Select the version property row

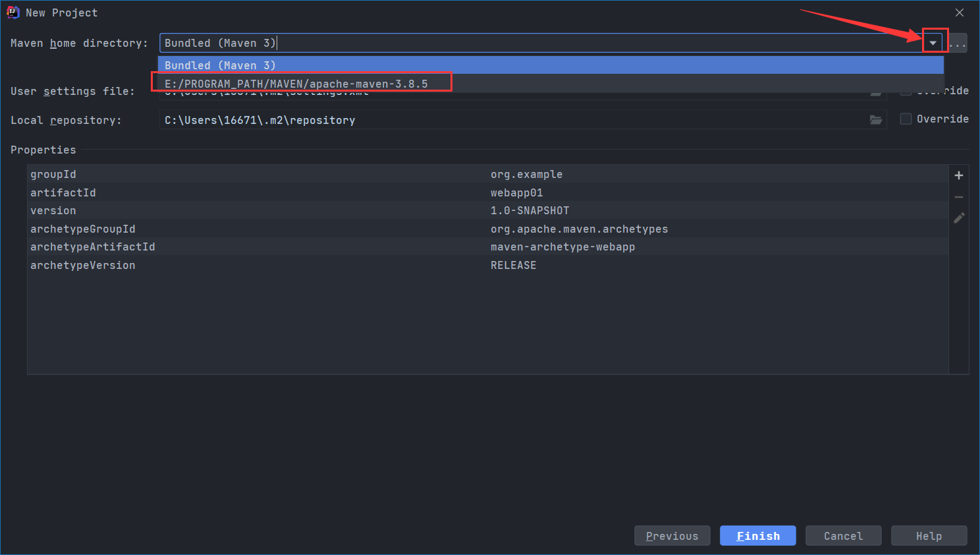487,210
